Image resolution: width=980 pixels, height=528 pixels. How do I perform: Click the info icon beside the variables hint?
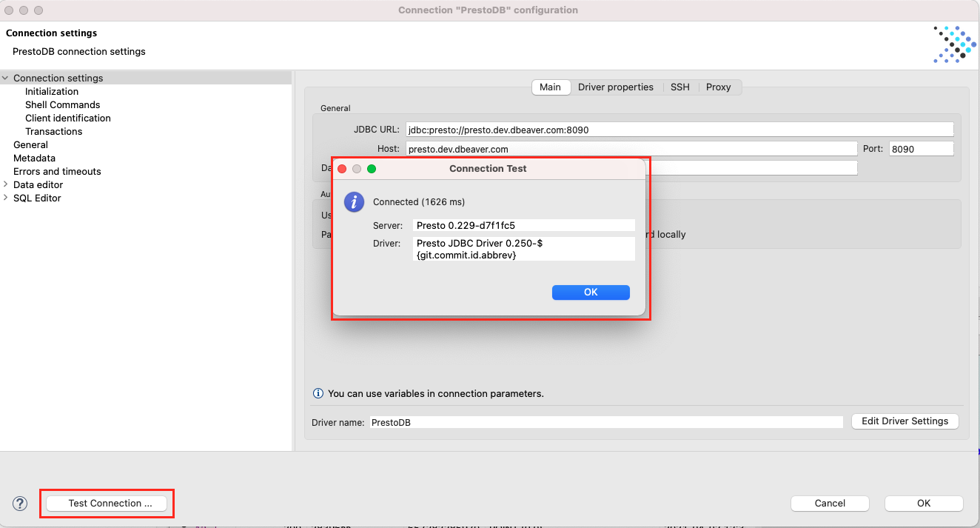318,393
